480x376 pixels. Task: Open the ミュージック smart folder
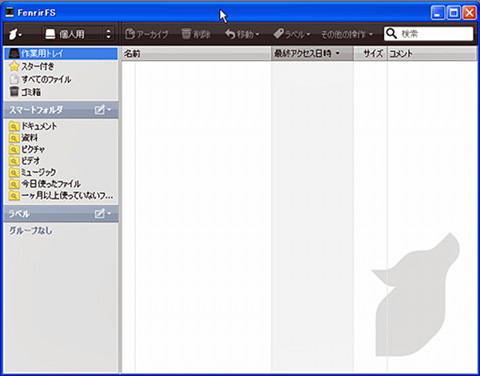click(61, 172)
